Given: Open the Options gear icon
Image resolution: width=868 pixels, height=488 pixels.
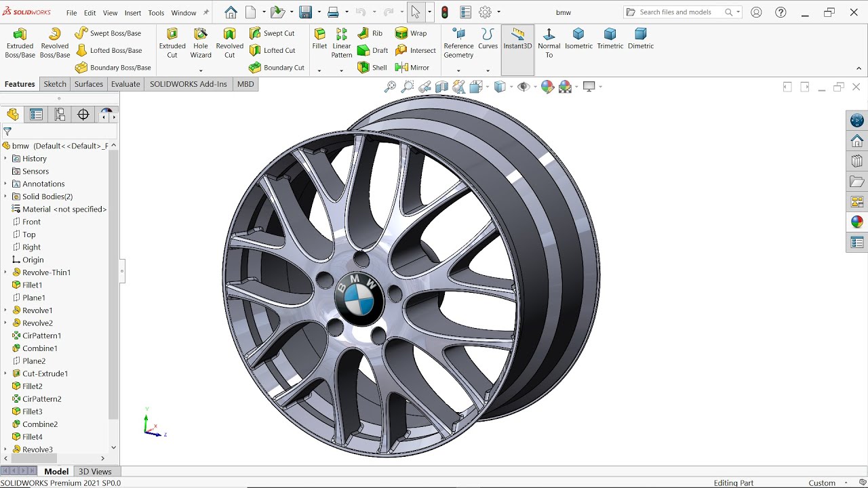Looking at the screenshot, I should coord(486,12).
